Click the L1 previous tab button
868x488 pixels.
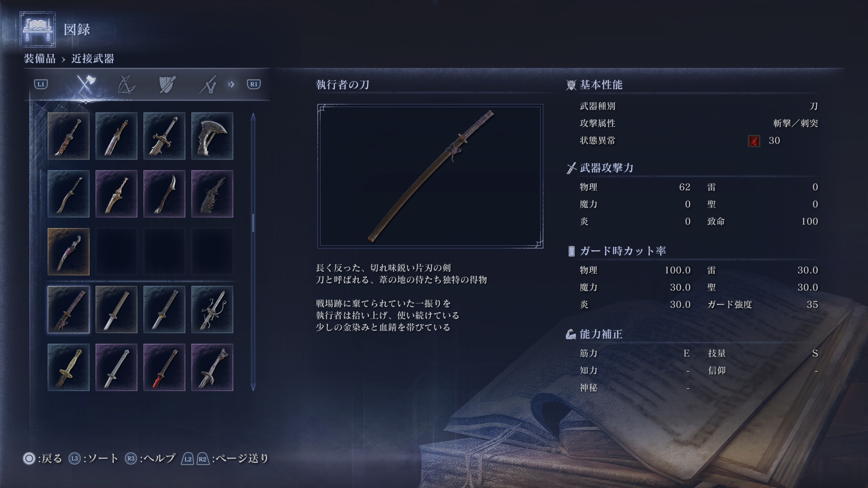(41, 84)
